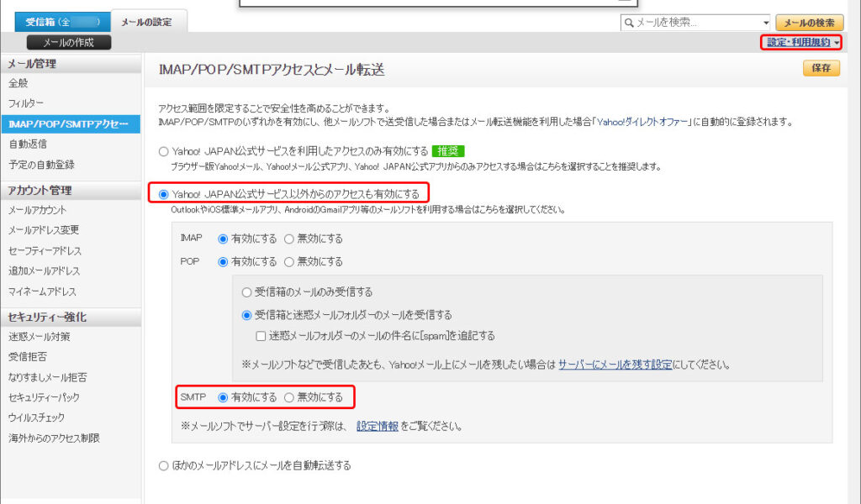
Task: Set SMTP to 無効にする
Action: pyautogui.click(x=289, y=397)
